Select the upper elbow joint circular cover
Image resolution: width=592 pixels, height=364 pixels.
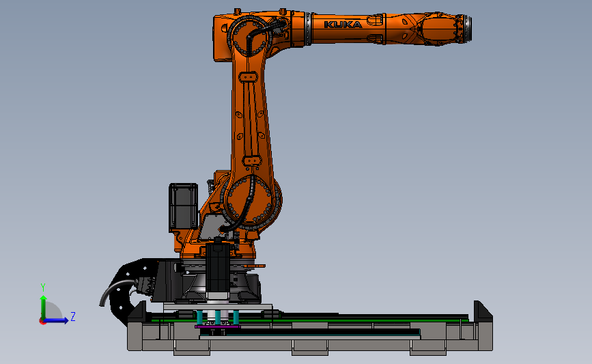coord(249,37)
